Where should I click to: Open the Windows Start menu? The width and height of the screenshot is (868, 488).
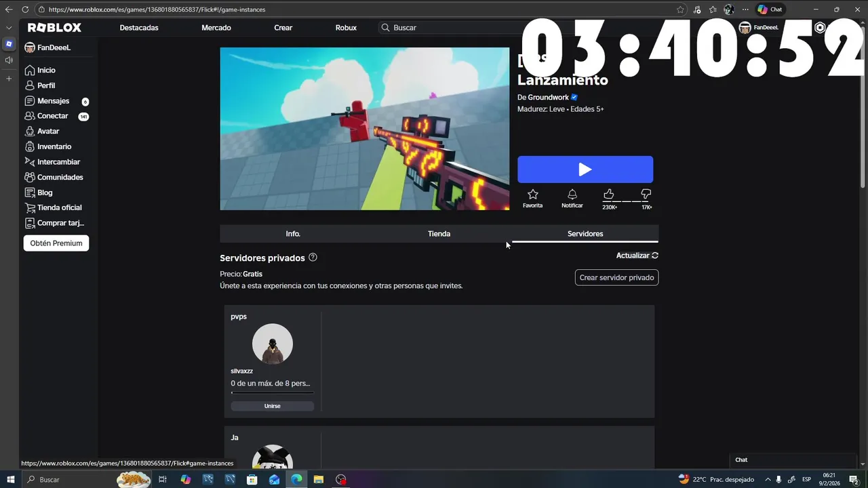tap(10, 479)
